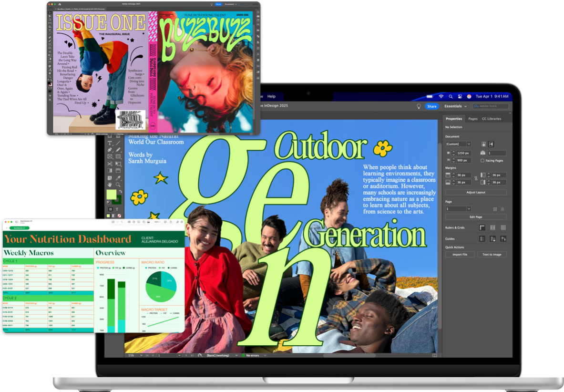Toggle the document grid icon
564x392 pixels.
coord(503,227)
